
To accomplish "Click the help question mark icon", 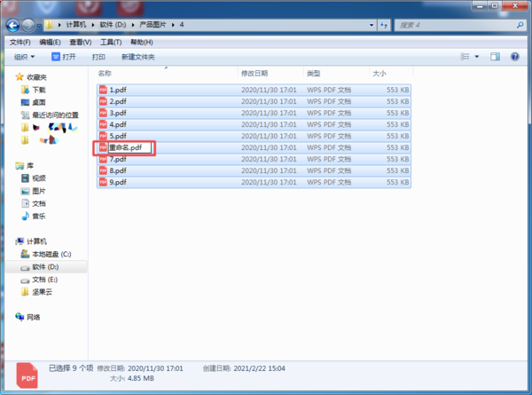I will pyautogui.click(x=514, y=57).
